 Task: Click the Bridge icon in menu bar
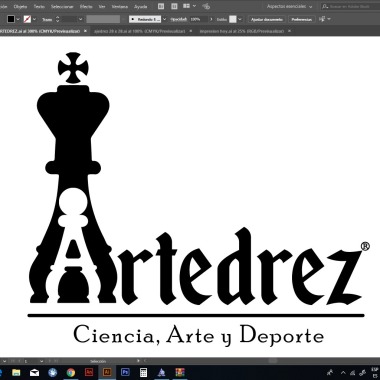[161, 6]
